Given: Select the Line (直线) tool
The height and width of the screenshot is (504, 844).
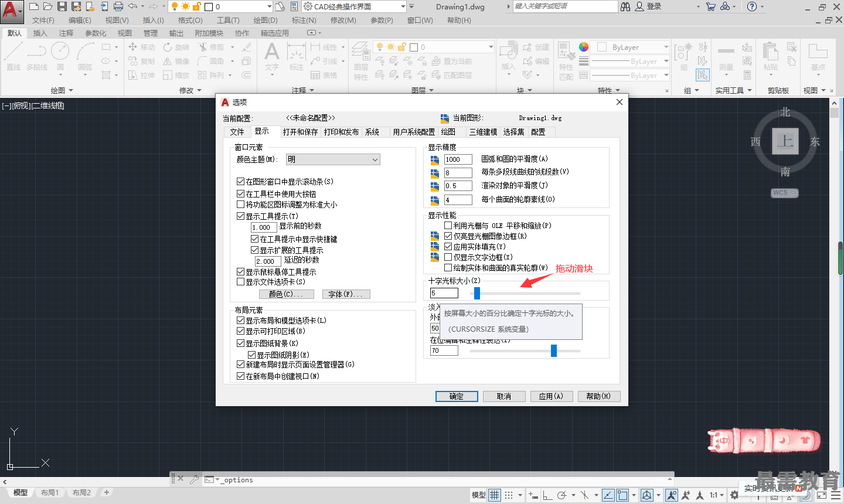Looking at the screenshot, I should click(13, 56).
